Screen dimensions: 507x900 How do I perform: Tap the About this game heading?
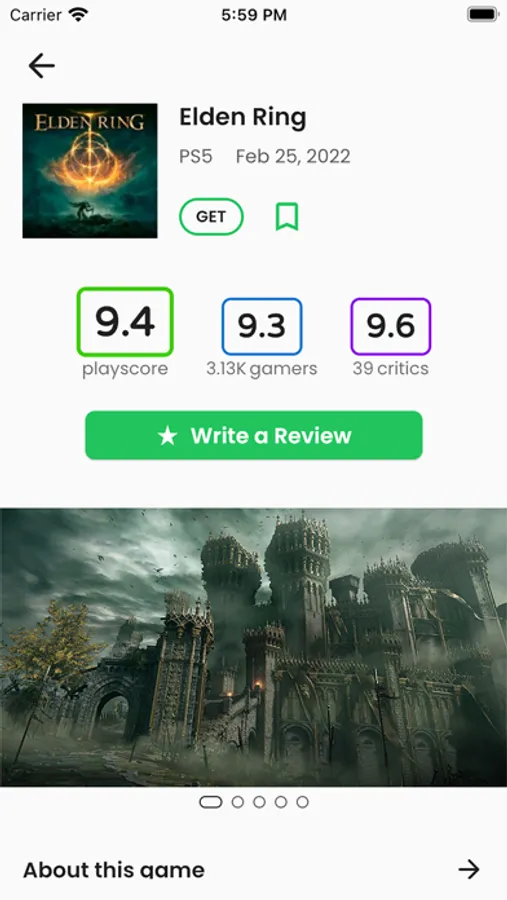pyautogui.click(x=114, y=870)
